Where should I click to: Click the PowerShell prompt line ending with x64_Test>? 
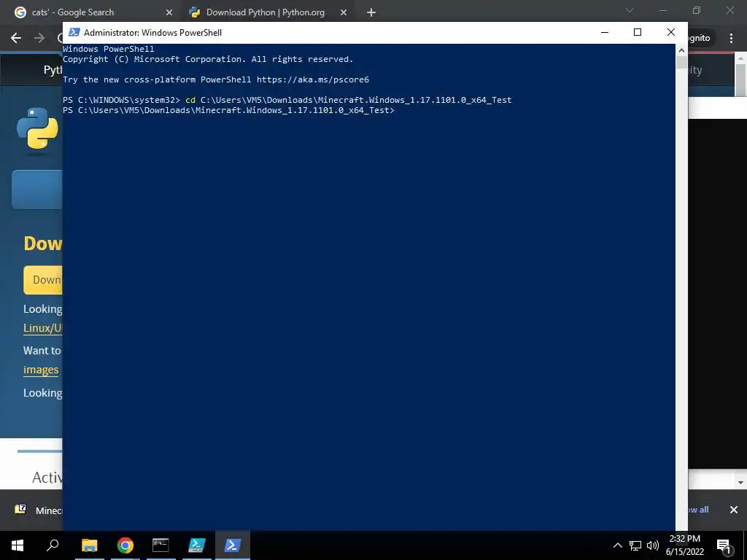(x=228, y=110)
